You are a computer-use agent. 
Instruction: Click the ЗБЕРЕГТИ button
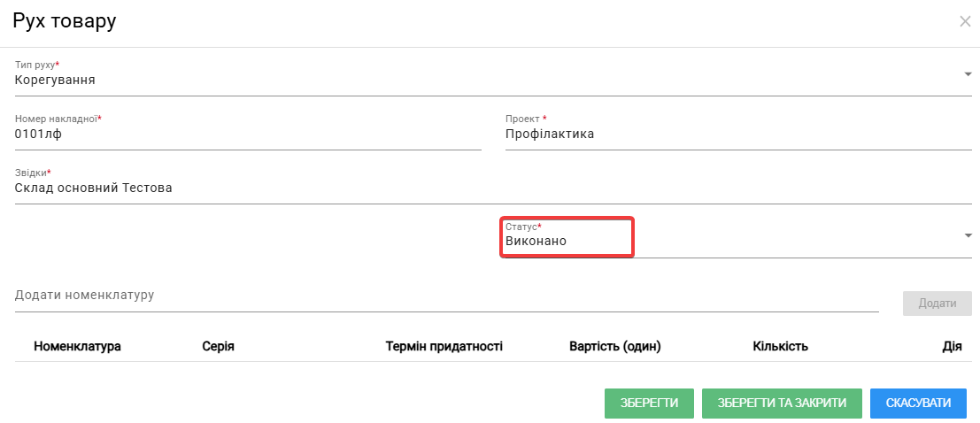[650, 403]
